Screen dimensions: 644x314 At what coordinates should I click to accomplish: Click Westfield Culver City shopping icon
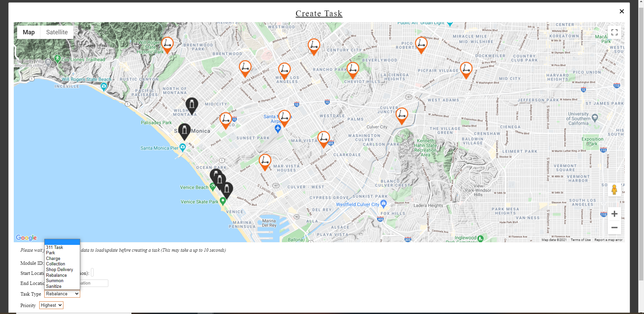click(x=384, y=203)
